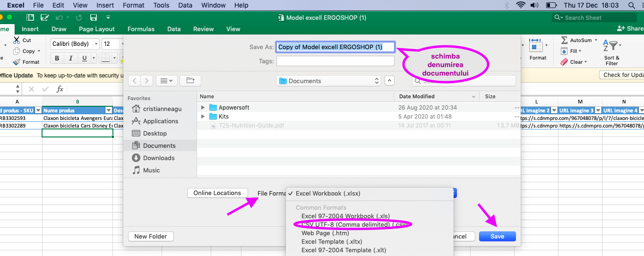The height and width of the screenshot is (256, 644).
Task: Open the Window menu in menu bar
Action: pos(214,5)
